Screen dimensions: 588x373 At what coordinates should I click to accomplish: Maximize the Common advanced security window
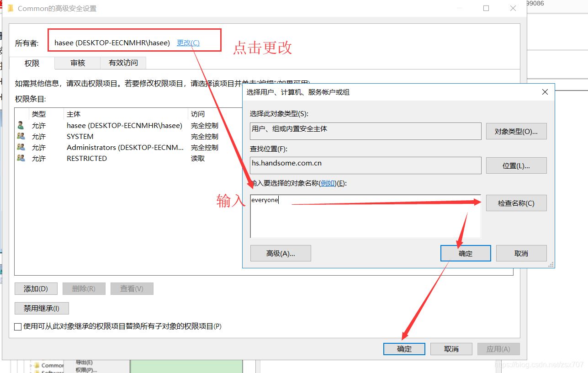(486, 8)
